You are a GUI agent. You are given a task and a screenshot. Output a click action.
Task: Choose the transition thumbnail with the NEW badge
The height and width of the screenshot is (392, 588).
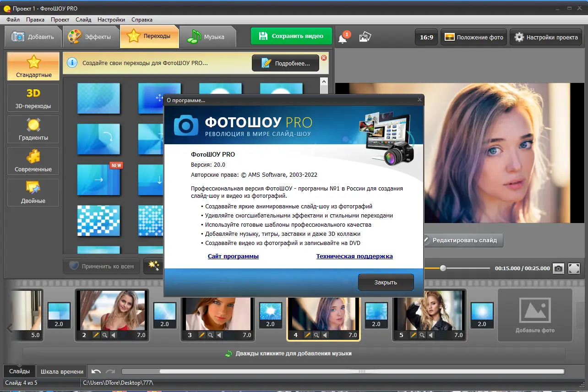98,179
